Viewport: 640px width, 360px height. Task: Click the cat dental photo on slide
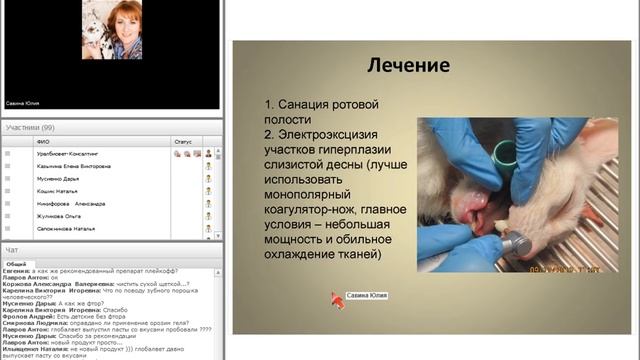[x=518, y=195]
